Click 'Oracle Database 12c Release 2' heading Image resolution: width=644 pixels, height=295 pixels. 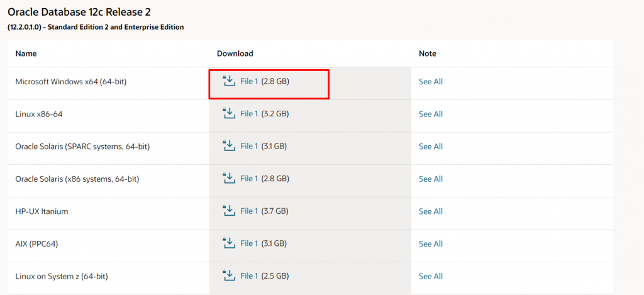coord(79,12)
